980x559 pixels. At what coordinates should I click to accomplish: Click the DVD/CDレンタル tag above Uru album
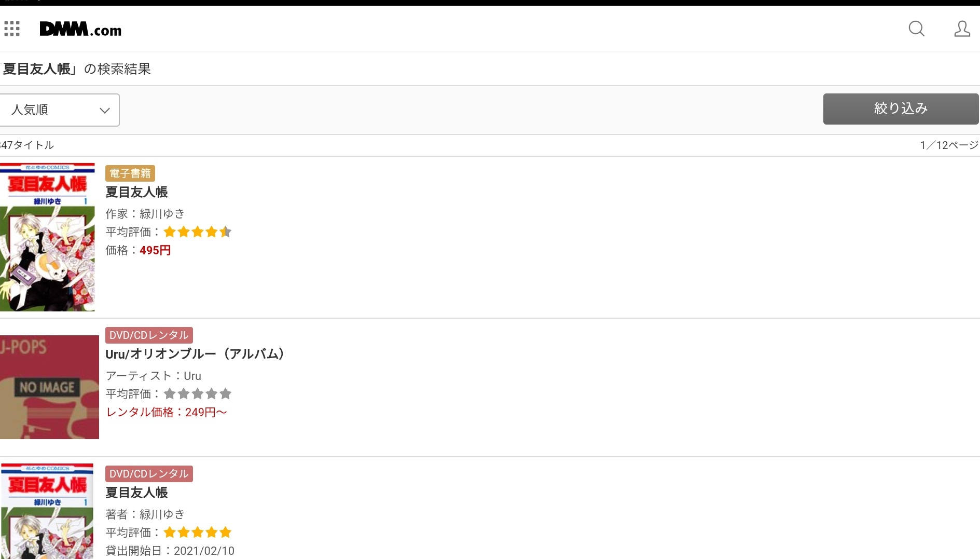[x=149, y=335]
